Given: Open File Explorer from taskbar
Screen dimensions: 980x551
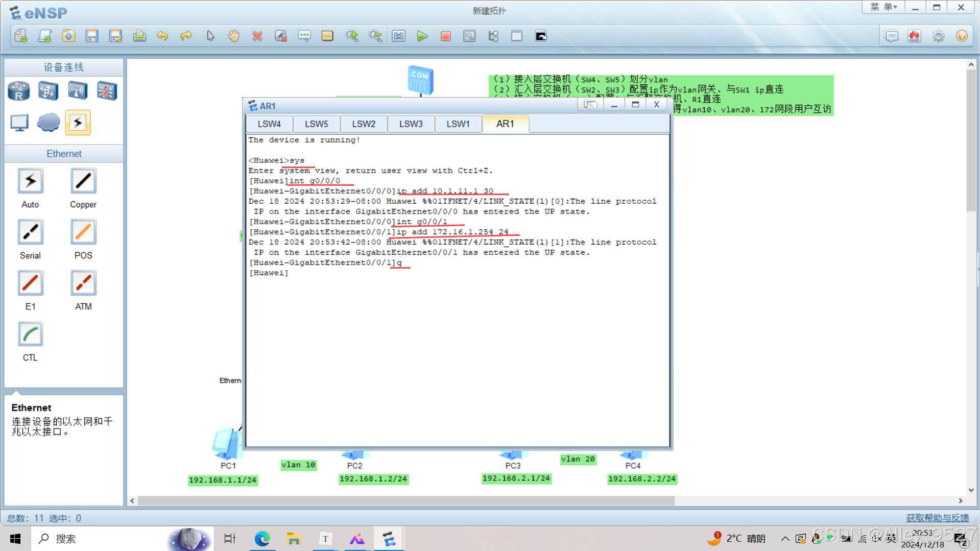Looking at the screenshot, I should pos(294,539).
